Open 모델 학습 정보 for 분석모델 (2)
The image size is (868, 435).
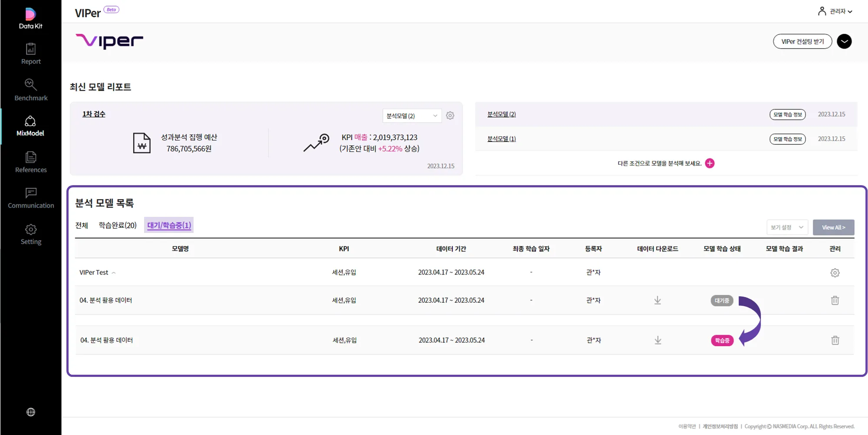[788, 114]
